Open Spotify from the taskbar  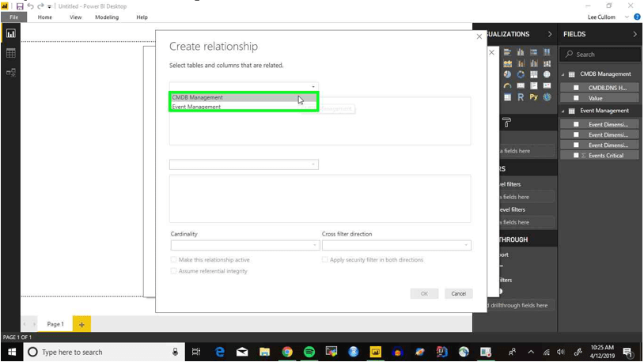(x=309, y=352)
